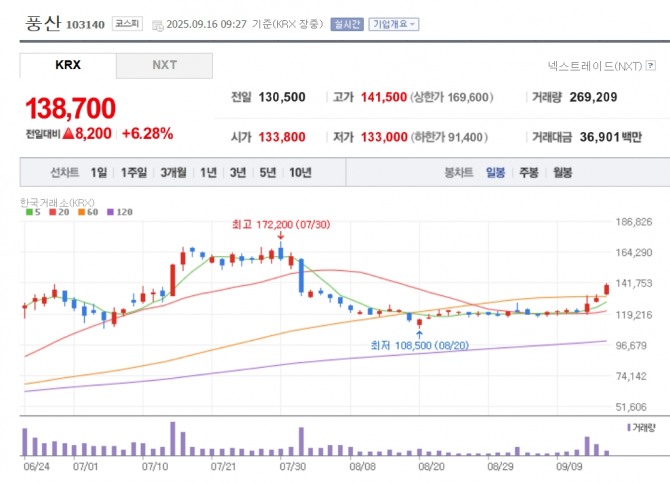Click the 실시간 badge button
This screenshot has height=485, width=670.
(x=347, y=24)
